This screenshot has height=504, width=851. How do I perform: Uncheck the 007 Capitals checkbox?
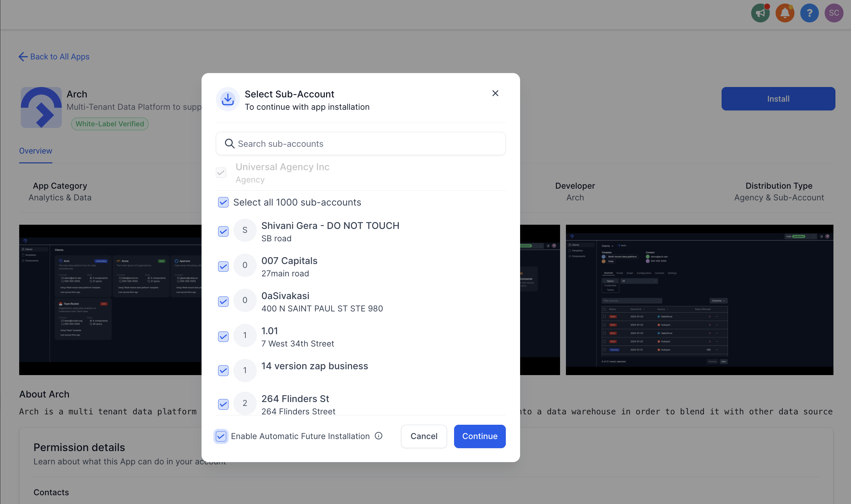click(x=223, y=267)
